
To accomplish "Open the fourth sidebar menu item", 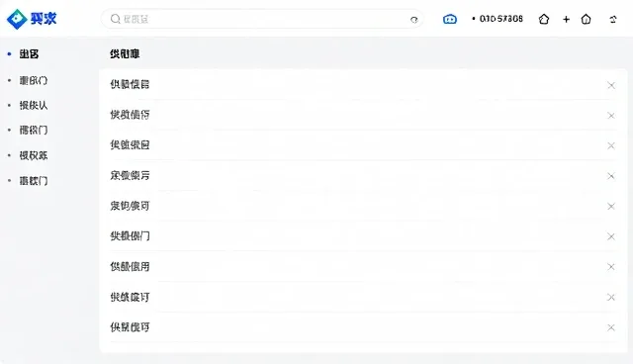I will tap(34, 131).
